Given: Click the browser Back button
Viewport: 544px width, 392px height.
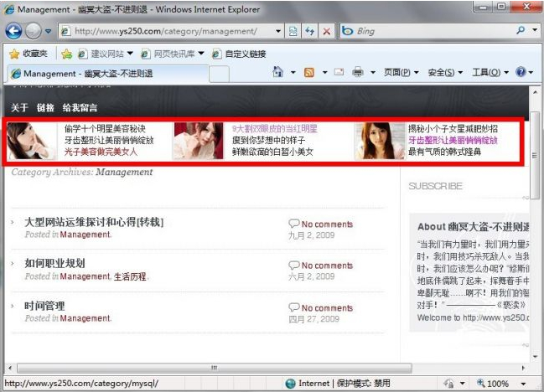Looking at the screenshot, I should tap(14, 31).
